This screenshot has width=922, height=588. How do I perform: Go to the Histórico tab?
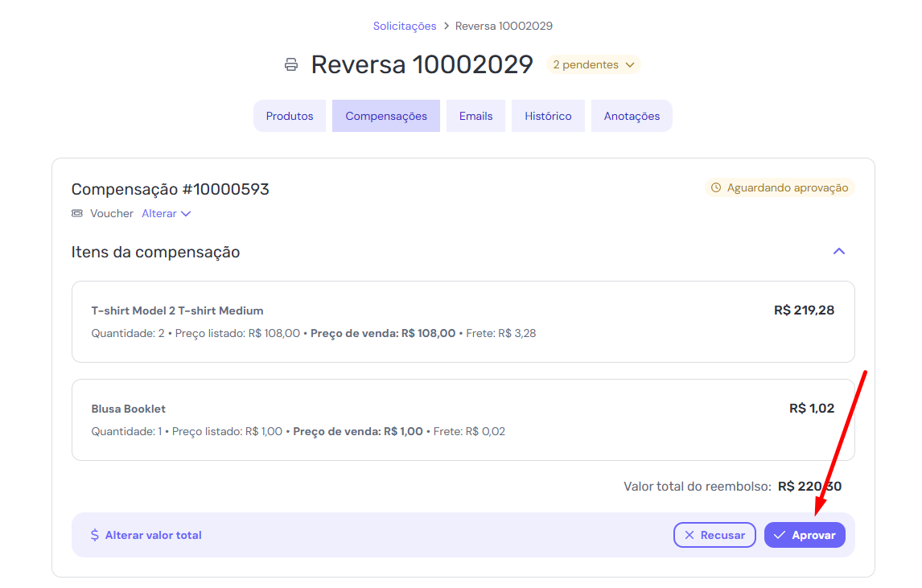[x=548, y=116]
